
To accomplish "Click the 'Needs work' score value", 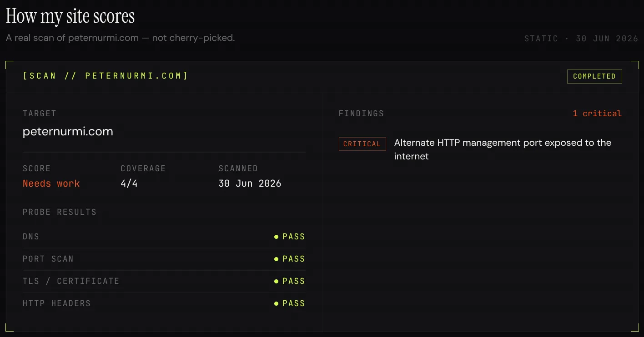I will tap(51, 183).
